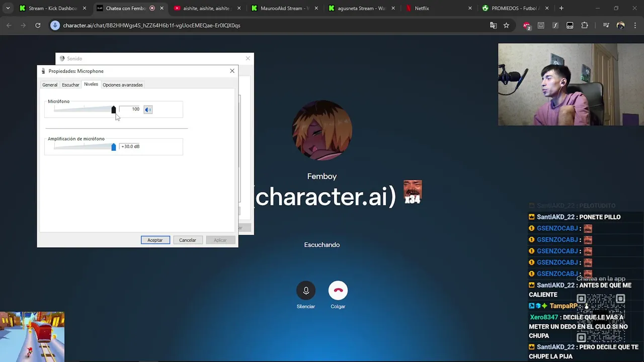Click the Femboy character name

[322, 176]
